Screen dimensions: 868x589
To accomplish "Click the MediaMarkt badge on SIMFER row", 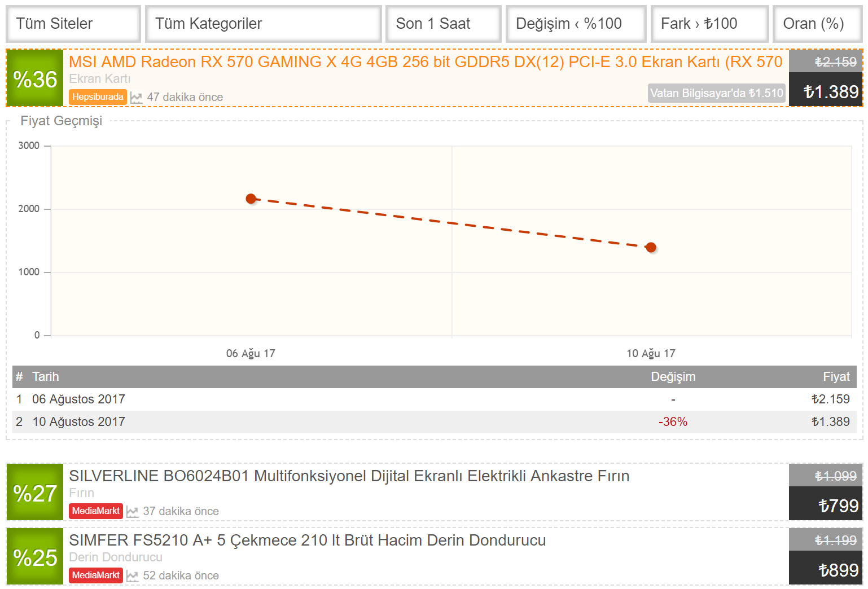I will click(x=96, y=575).
